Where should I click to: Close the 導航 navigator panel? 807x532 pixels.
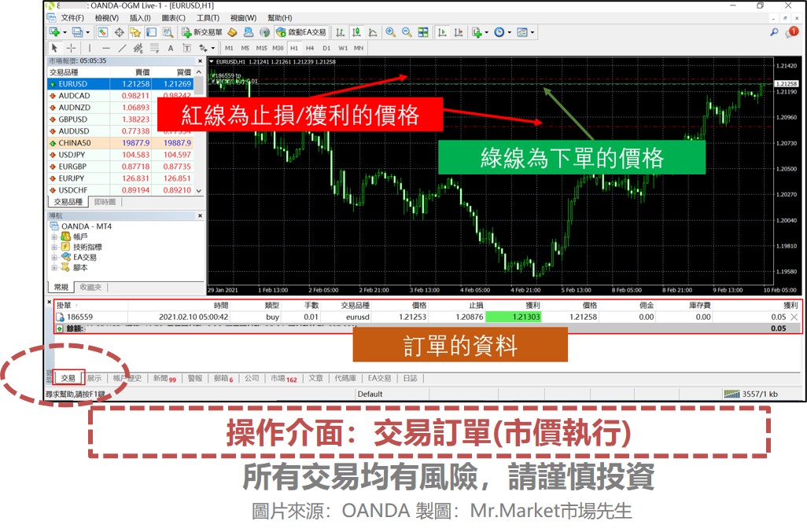point(201,216)
